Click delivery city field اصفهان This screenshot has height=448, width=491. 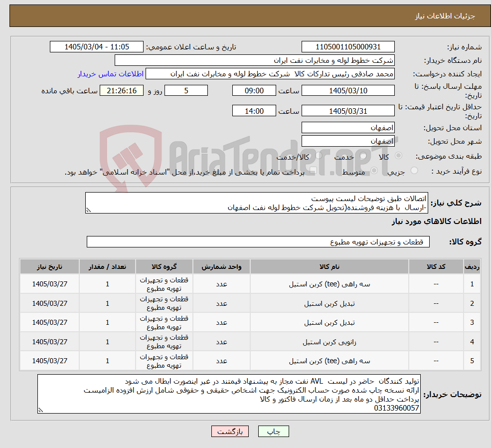348,141
